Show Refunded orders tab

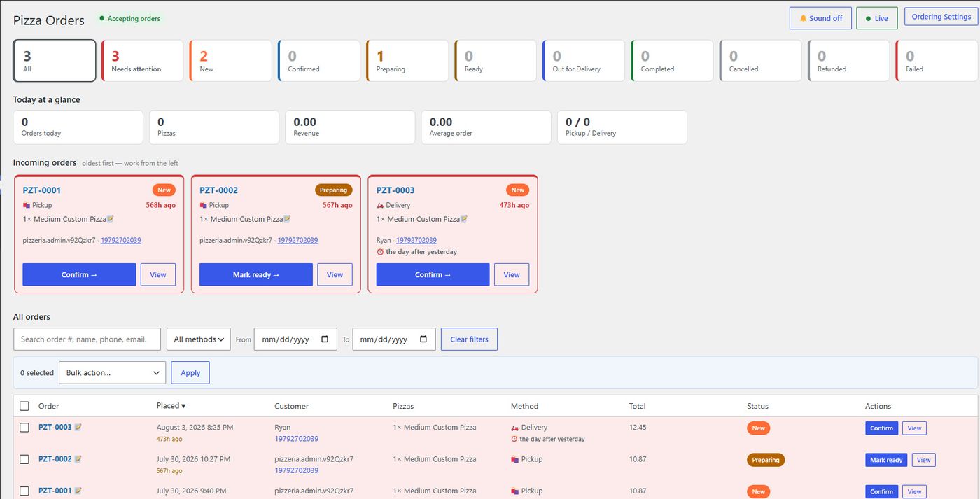(x=848, y=61)
